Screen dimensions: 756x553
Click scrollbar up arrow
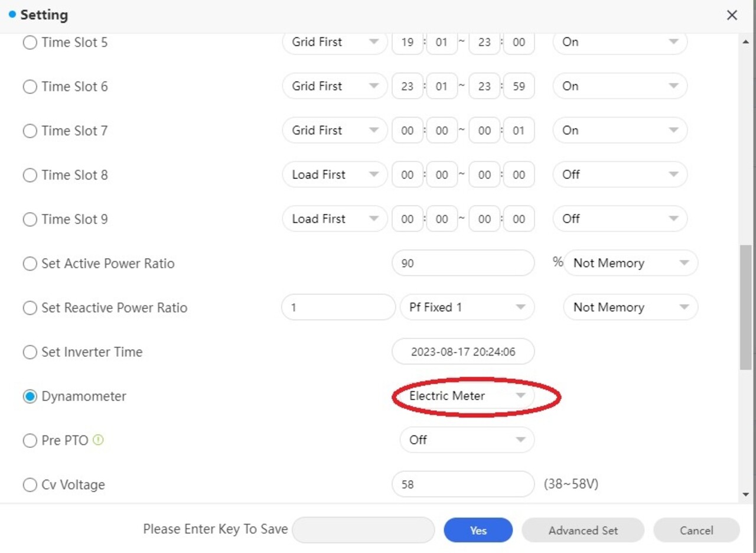click(745, 43)
